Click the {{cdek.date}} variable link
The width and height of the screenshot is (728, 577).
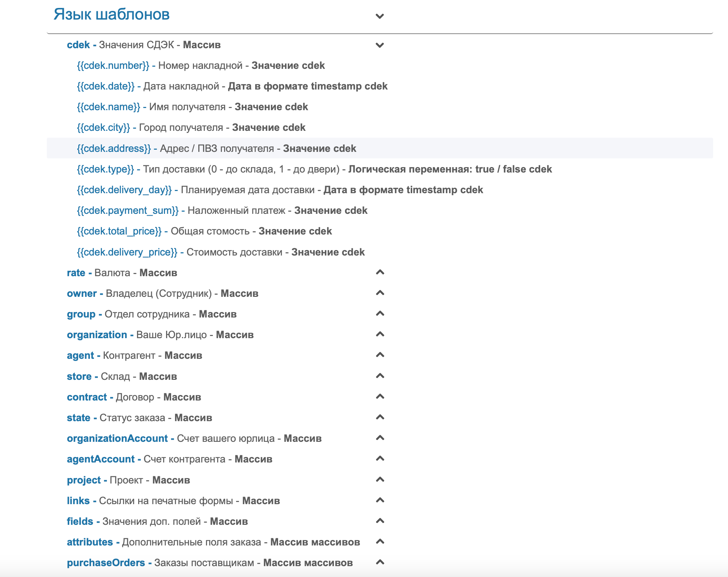pyautogui.click(x=106, y=86)
